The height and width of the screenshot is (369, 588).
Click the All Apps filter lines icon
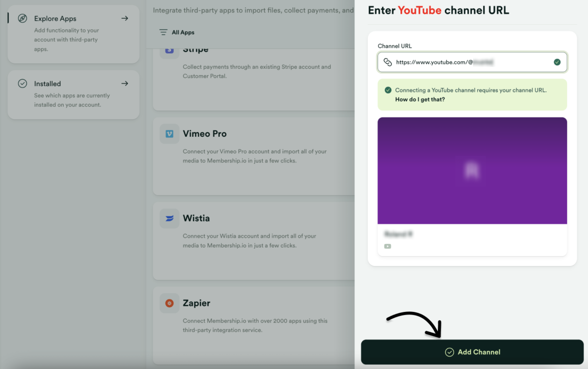click(163, 32)
